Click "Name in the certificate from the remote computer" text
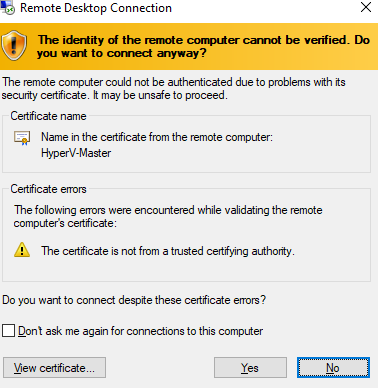 (x=157, y=137)
